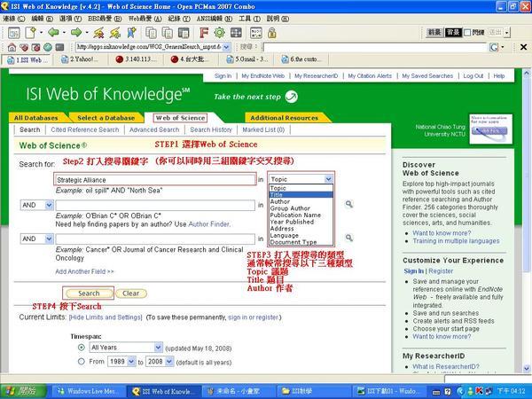Image resolution: width=532 pixels, height=399 pixels.
Task: Go back with the green left arrow
Action: [53, 33]
